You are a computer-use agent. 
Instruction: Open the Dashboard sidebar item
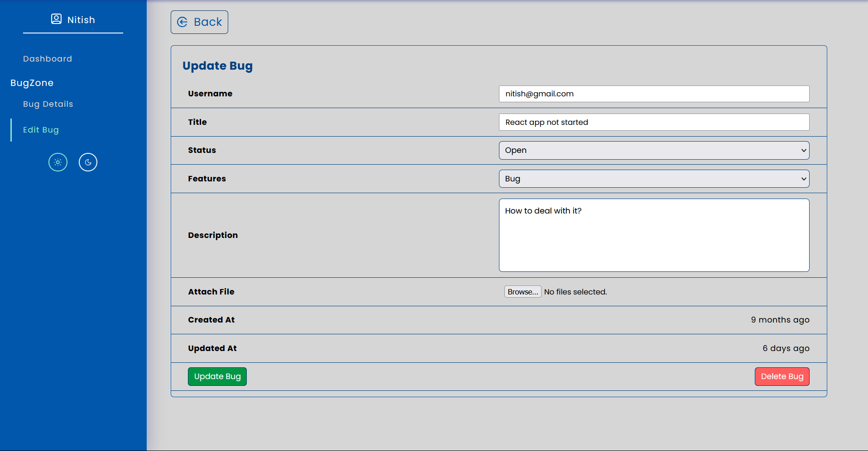pos(48,59)
